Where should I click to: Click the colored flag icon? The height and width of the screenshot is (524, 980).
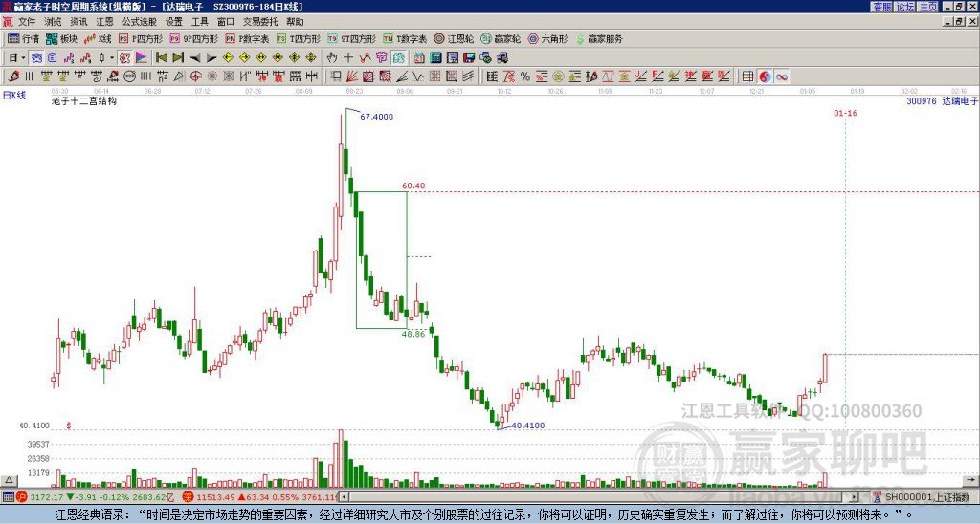coord(142,57)
